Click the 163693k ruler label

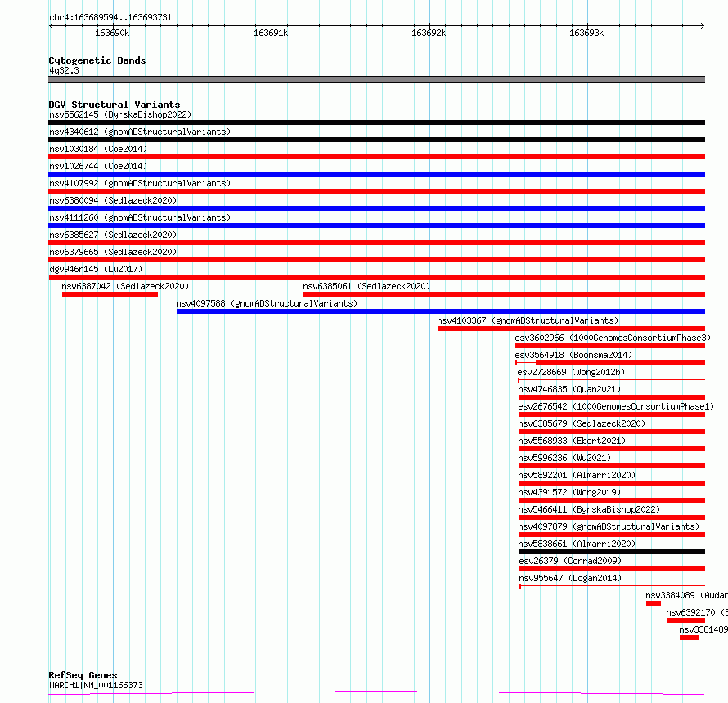pyautogui.click(x=586, y=33)
